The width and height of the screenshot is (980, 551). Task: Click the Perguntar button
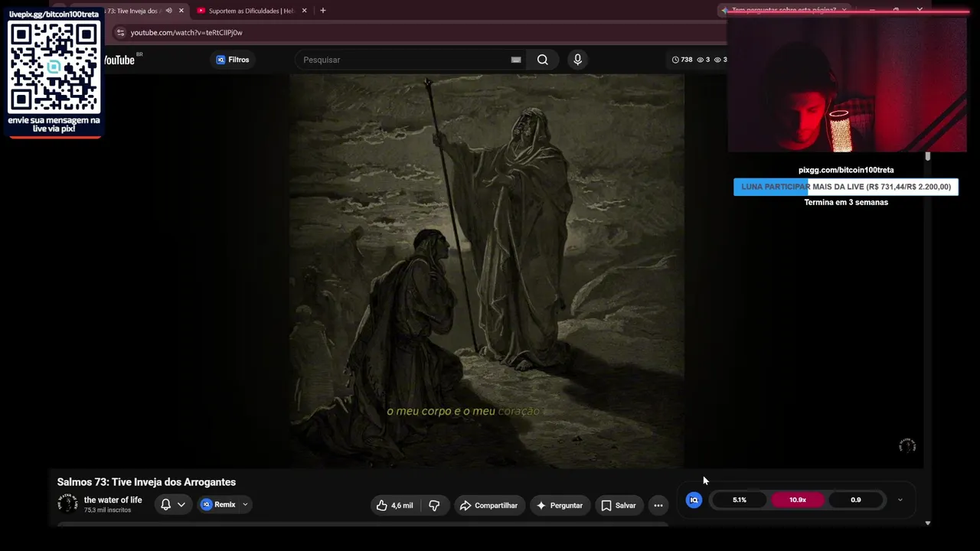560,505
